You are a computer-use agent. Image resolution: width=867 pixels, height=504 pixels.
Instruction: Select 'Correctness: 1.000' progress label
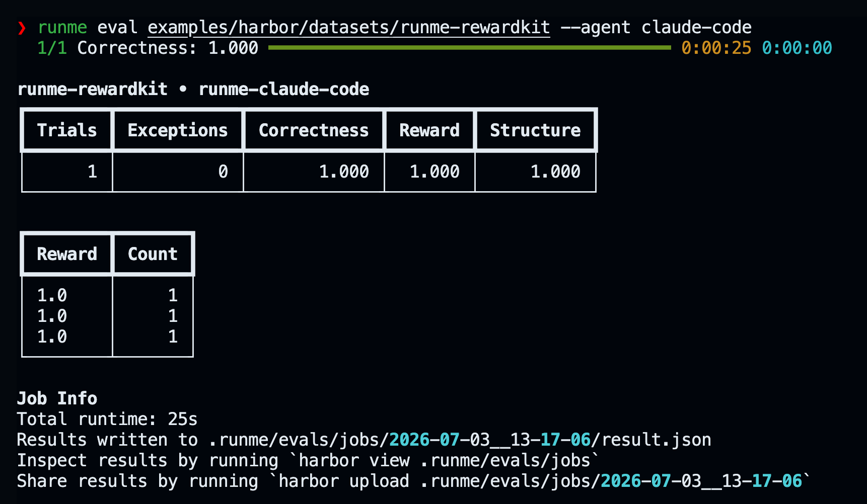168,48
